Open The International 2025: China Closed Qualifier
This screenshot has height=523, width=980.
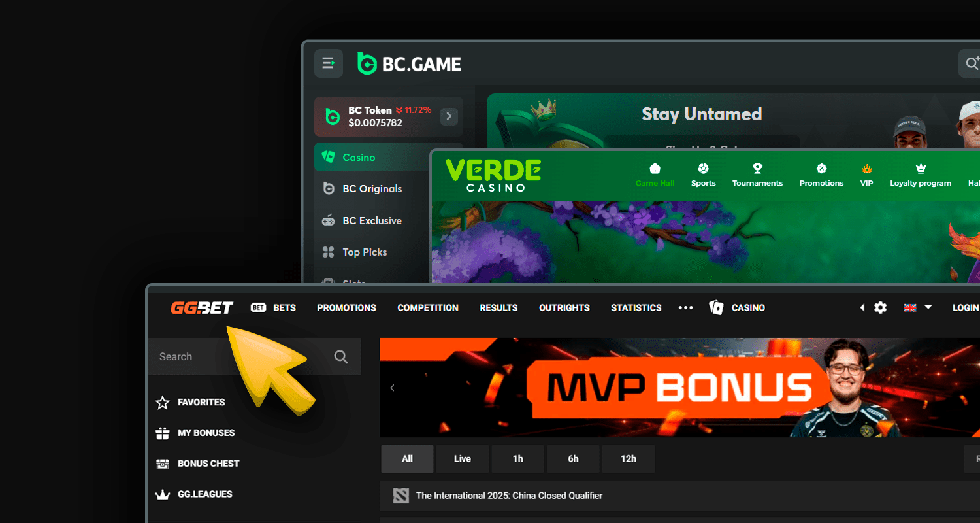(679, 496)
